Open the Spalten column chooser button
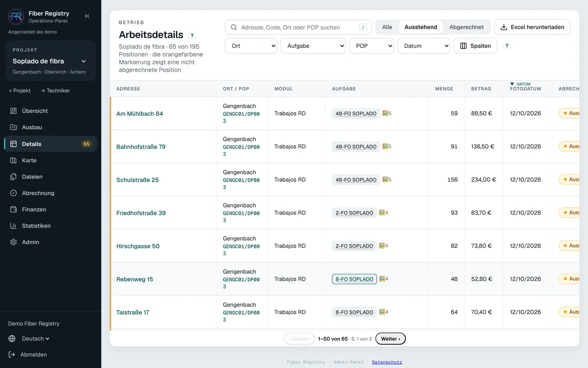588x368 pixels. click(475, 46)
